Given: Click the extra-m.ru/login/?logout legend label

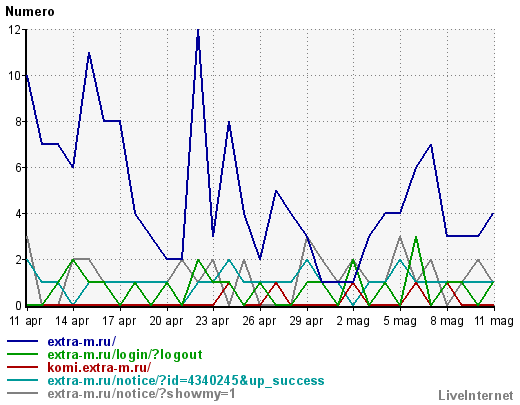Looking at the screenshot, I should (125, 355).
